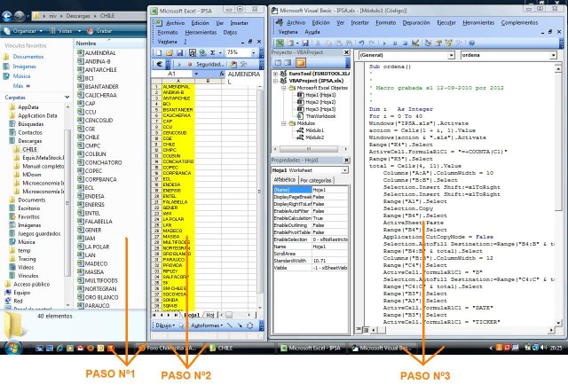Click the AutoSum sigma icon in Excel
The height and width of the screenshot is (392, 568).
[213, 53]
